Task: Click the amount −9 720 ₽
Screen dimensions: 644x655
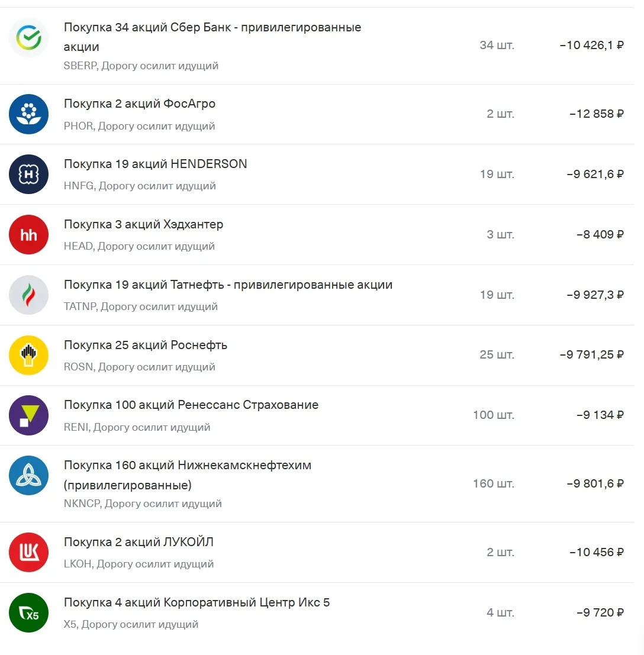Action: tap(600, 612)
